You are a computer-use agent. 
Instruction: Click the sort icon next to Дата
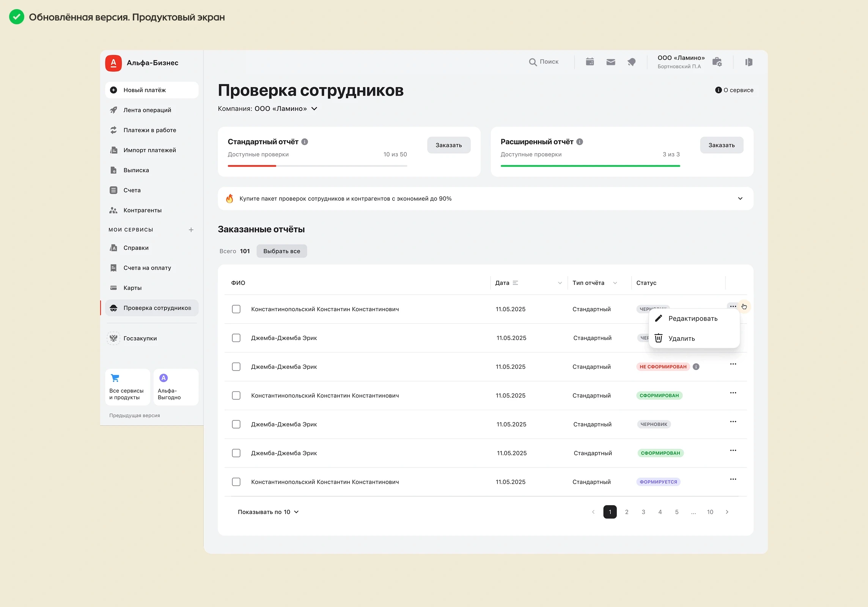515,283
